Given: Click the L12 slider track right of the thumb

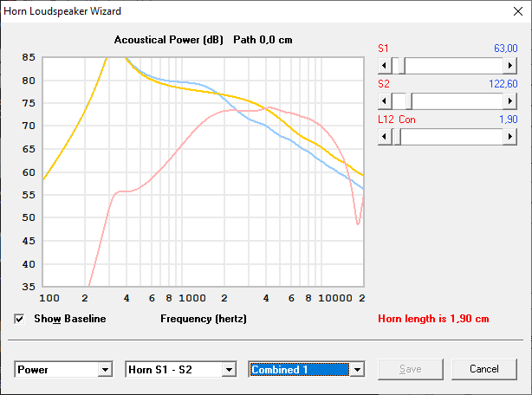Looking at the screenshot, I should 452,137.
